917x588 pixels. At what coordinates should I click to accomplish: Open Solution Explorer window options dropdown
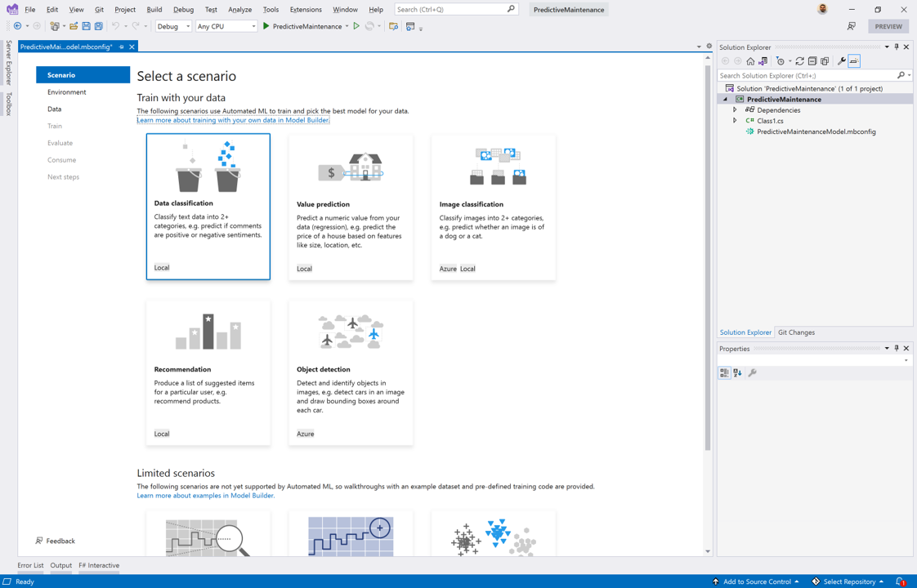click(x=887, y=47)
